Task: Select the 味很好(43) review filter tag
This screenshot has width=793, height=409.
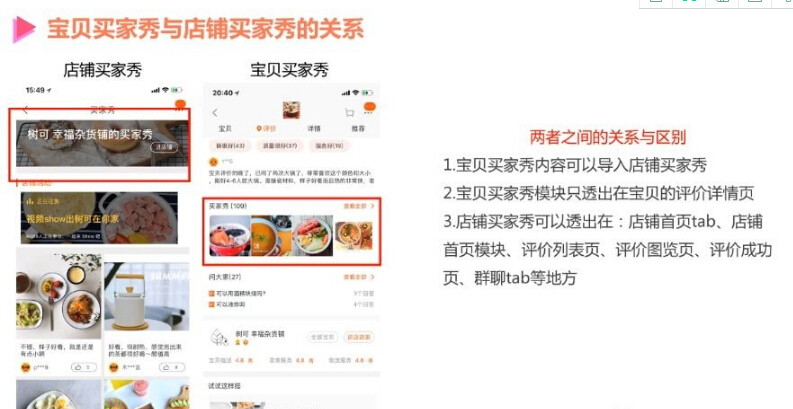Action: 230,146
